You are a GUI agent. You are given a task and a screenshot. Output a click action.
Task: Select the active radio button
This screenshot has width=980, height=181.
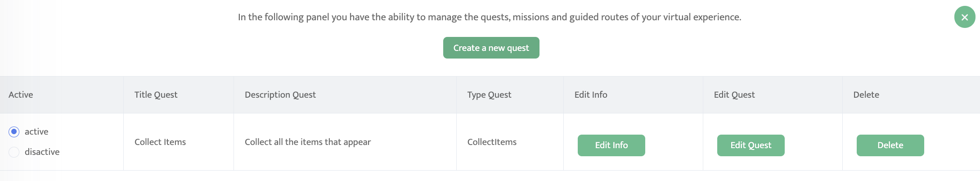pos(14,131)
